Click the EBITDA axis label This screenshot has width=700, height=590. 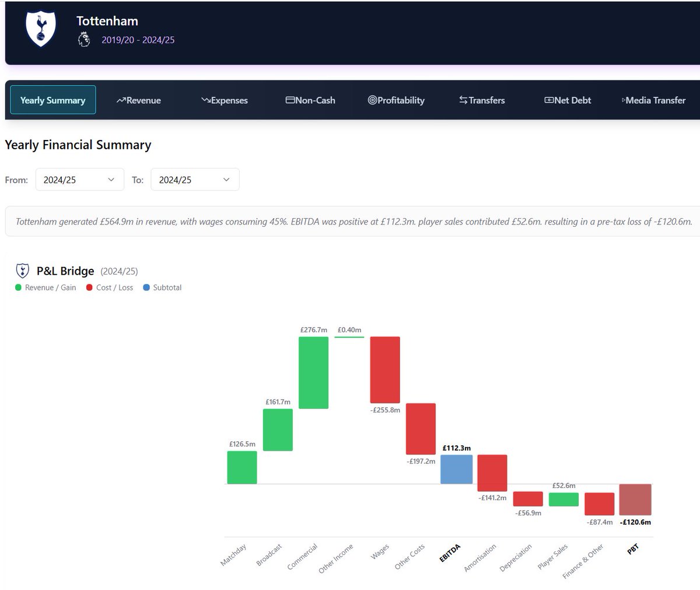pos(450,553)
